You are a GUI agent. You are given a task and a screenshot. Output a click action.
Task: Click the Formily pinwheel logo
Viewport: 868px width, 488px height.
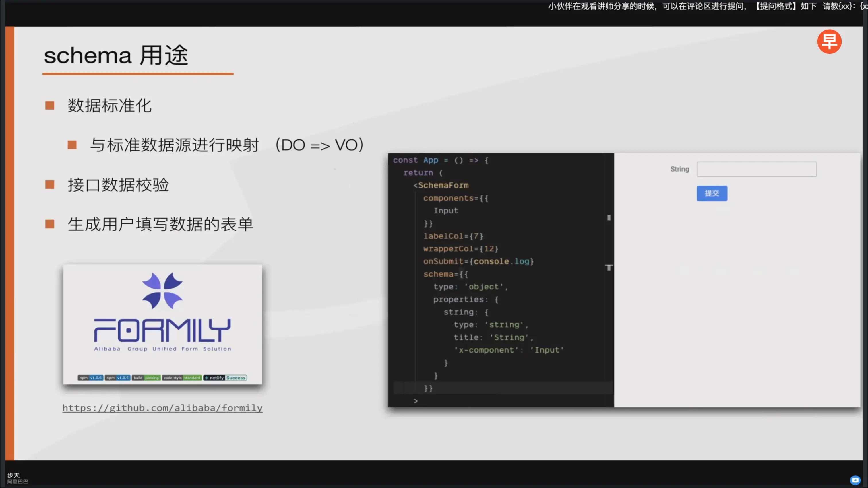[162, 291]
